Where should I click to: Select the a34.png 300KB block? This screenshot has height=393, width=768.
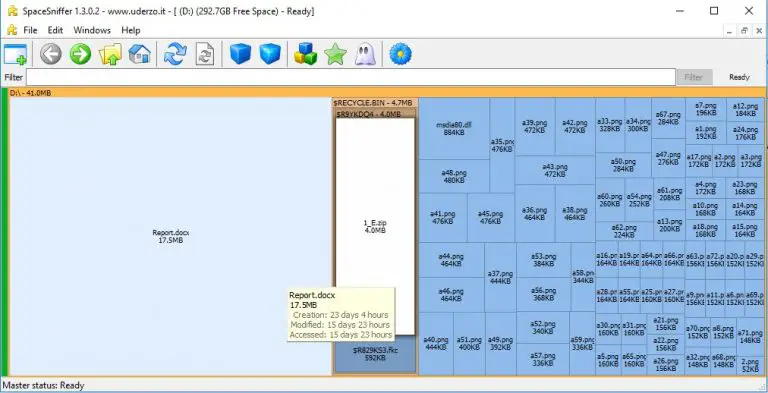tap(638, 125)
